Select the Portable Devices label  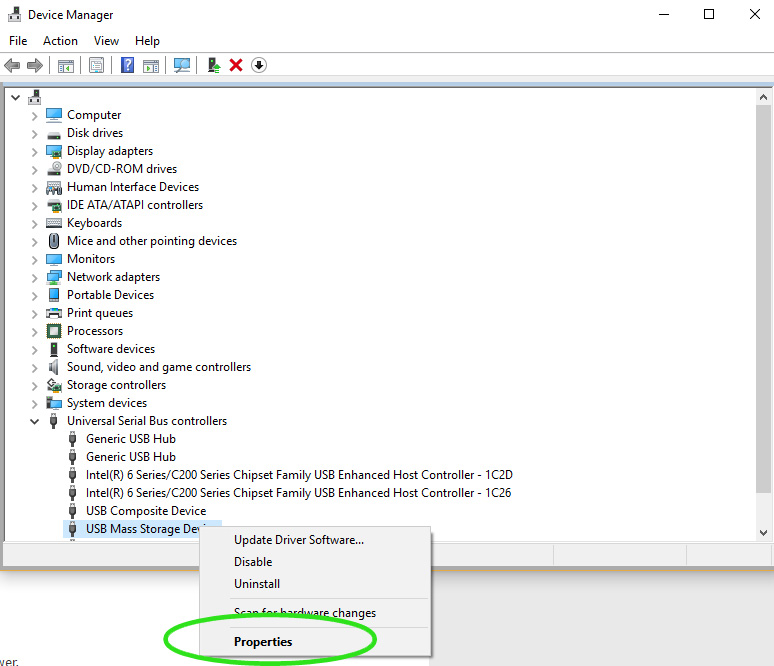[111, 295]
